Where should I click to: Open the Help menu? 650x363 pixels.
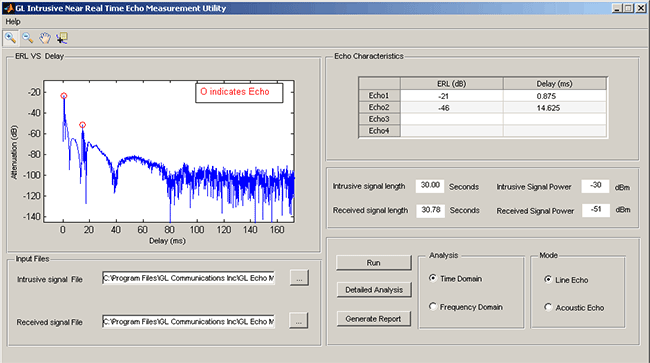point(13,22)
